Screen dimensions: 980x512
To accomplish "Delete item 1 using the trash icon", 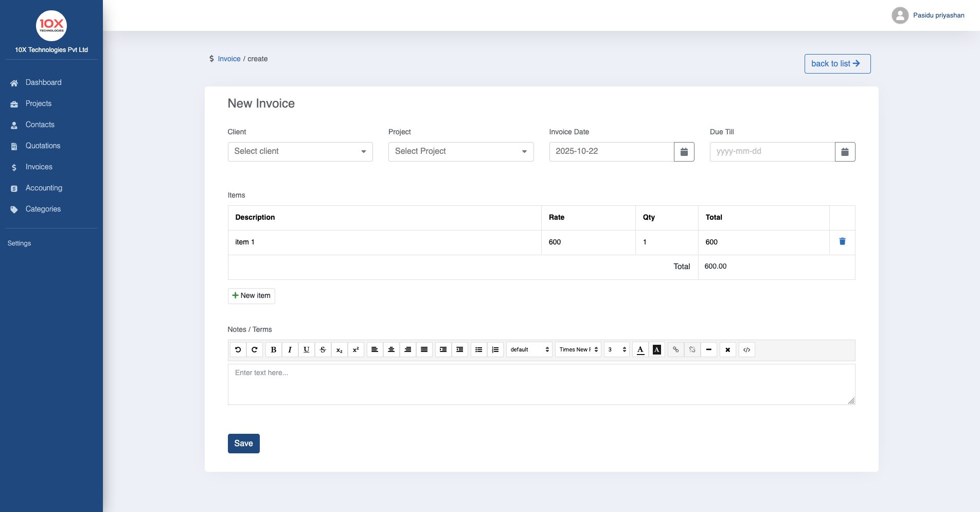I will [x=842, y=241].
